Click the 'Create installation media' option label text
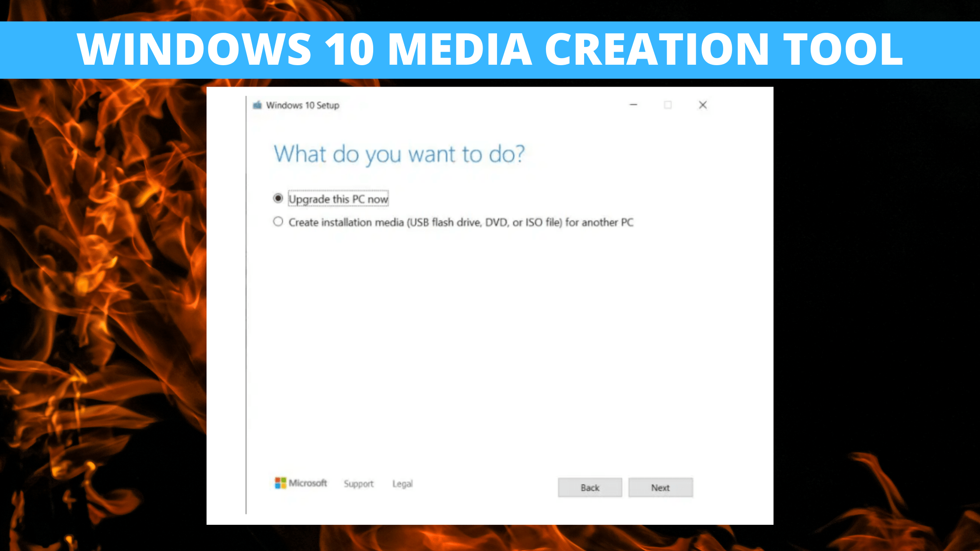This screenshot has width=980, height=551. pyautogui.click(x=460, y=223)
